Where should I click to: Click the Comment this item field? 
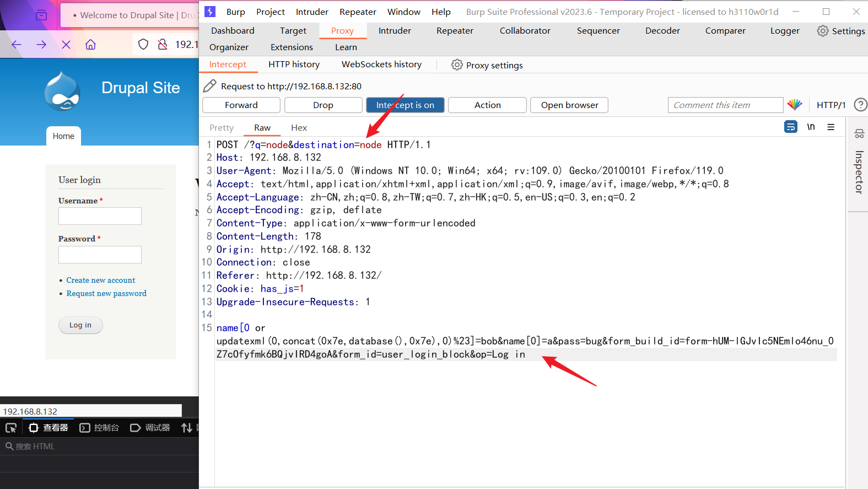click(725, 105)
